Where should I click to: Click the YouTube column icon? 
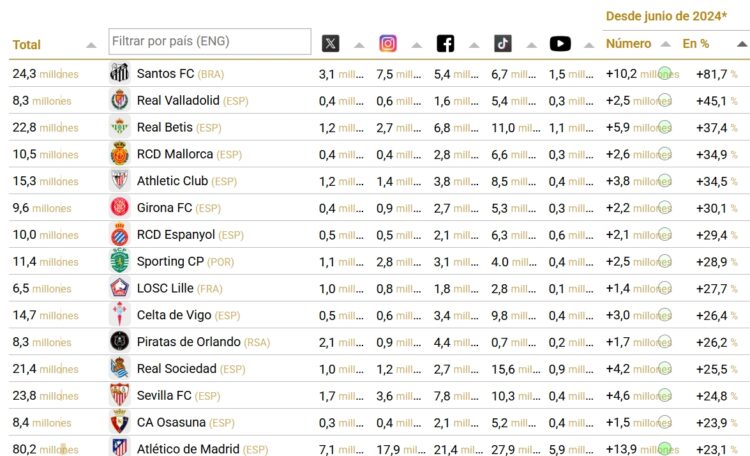tap(560, 44)
